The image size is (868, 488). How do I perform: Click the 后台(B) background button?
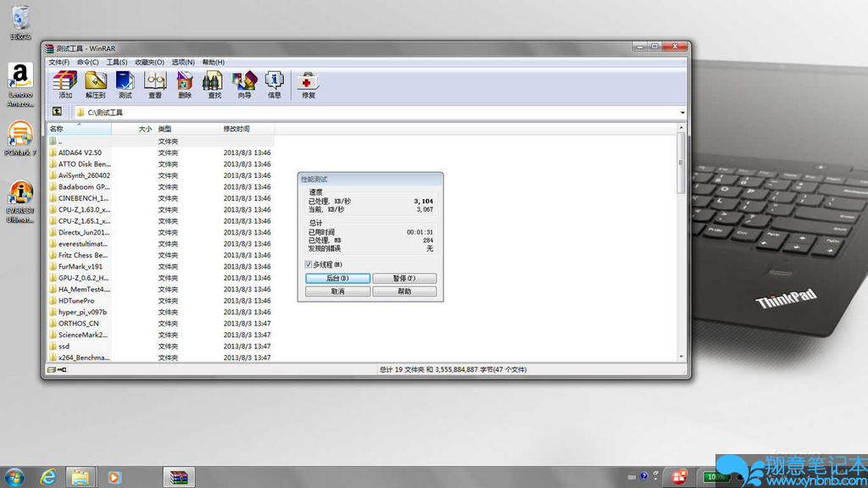pyautogui.click(x=337, y=278)
